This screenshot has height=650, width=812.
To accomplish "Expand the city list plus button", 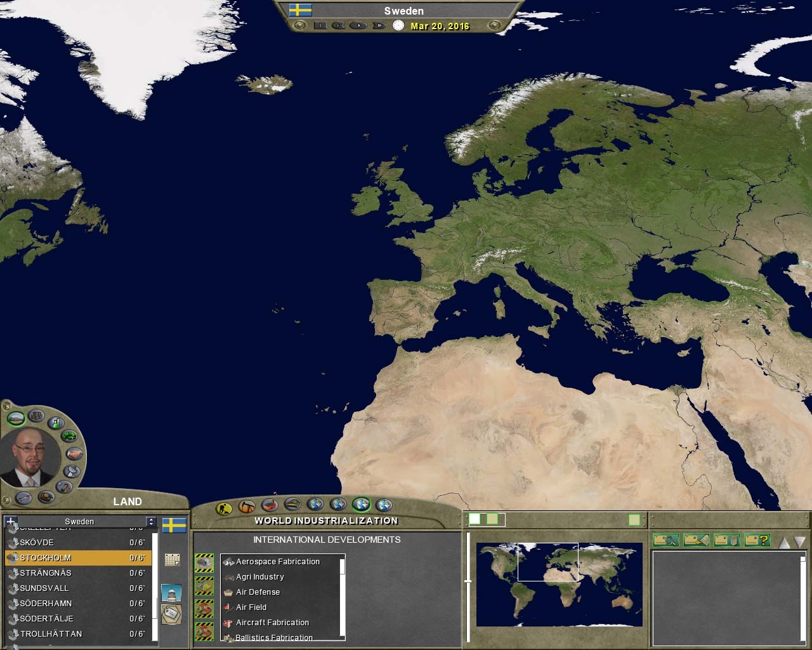I will tap(11, 522).
